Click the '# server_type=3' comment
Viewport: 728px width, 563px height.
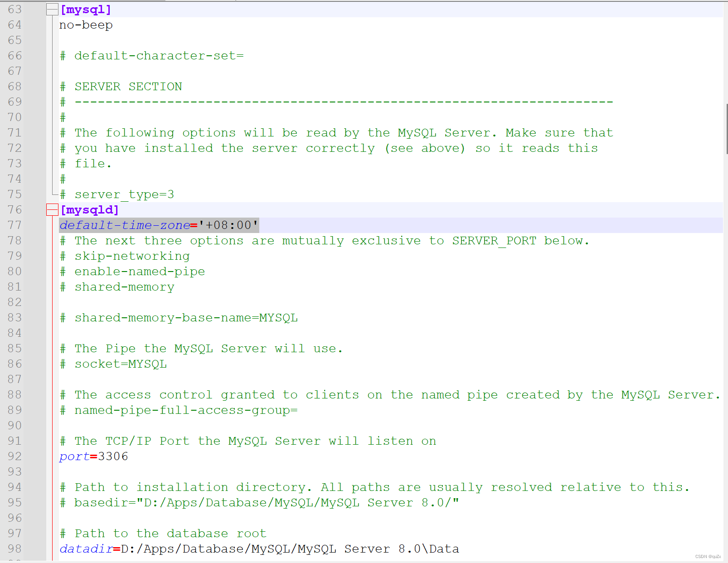coord(117,194)
